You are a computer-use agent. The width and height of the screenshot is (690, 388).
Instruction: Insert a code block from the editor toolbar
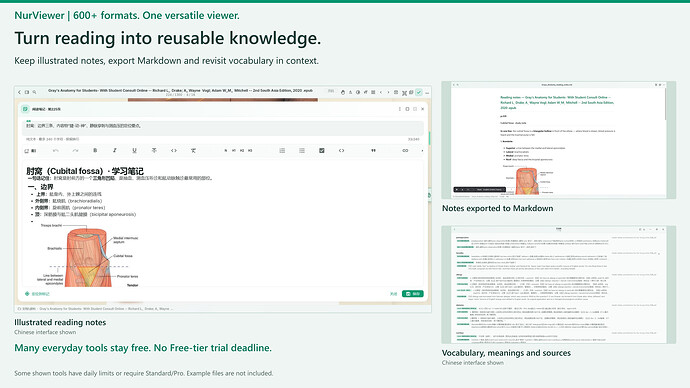click(x=341, y=150)
